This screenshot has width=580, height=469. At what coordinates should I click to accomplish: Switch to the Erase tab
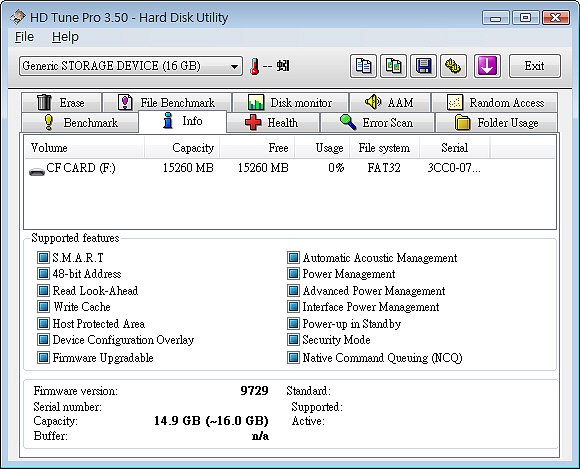tap(61, 102)
